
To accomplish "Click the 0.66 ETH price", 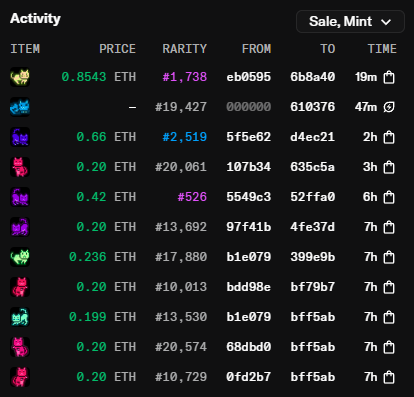I will tap(106, 137).
